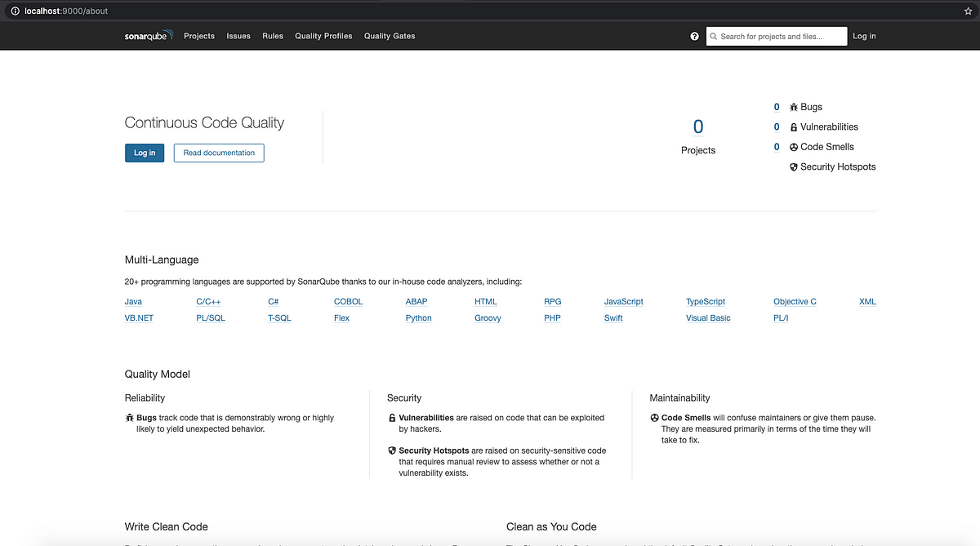Open the VB.NET language link
The width and height of the screenshot is (980, 546).
[x=139, y=318]
